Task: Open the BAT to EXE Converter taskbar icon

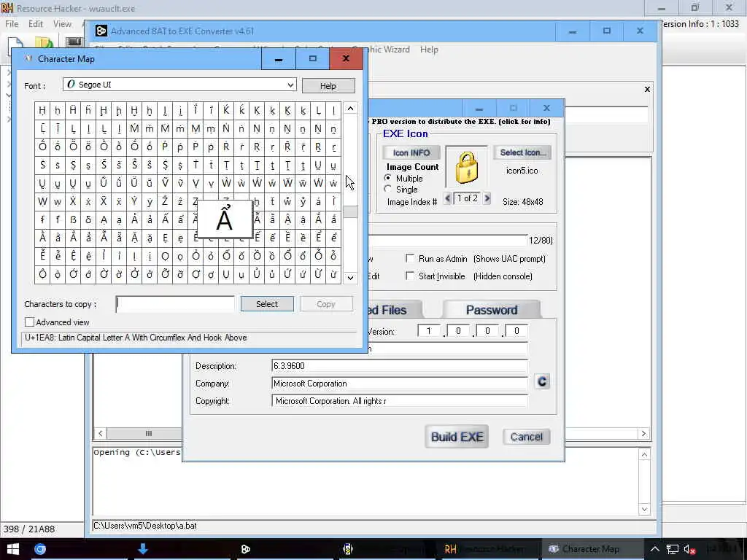Action: click(x=246, y=549)
